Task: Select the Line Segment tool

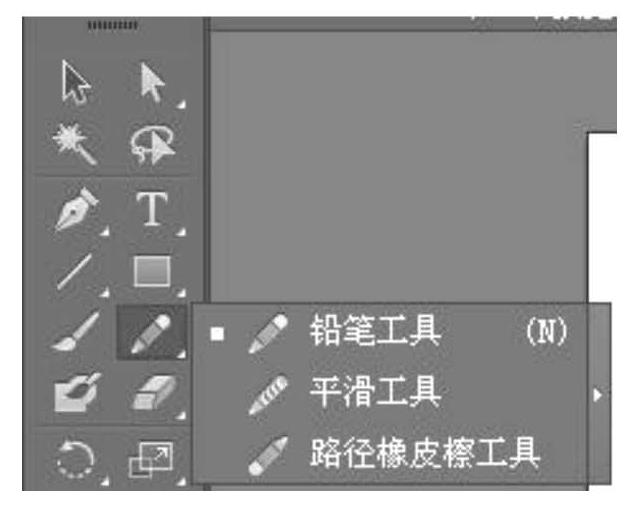Action: 74,272
